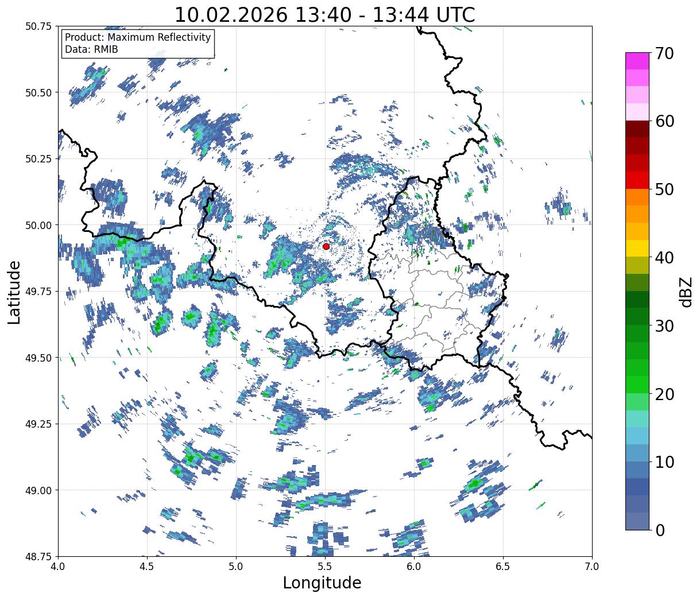Click the 6.0 longitude tick label
Viewport: 700px width, 597px height.
click(x=414, y=567)
